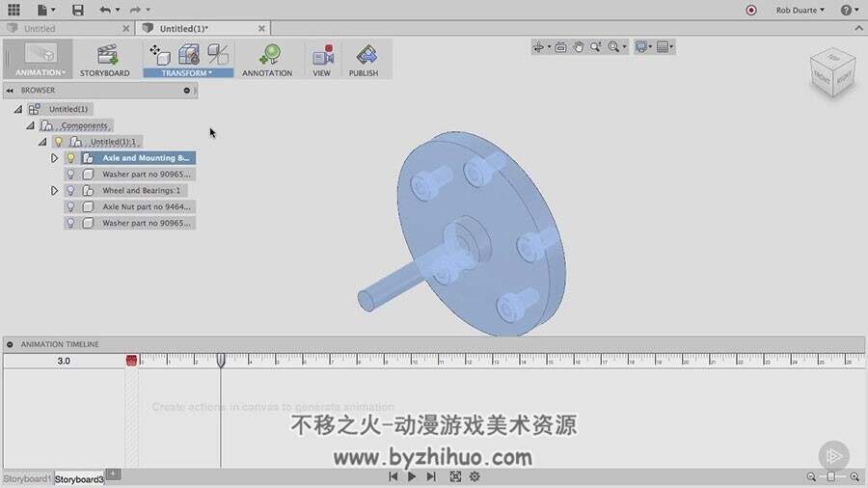Image resolution: width=868 pixels, height=488 pixels.
Task: Click the Publish Video icon
Action: [366, 55]
